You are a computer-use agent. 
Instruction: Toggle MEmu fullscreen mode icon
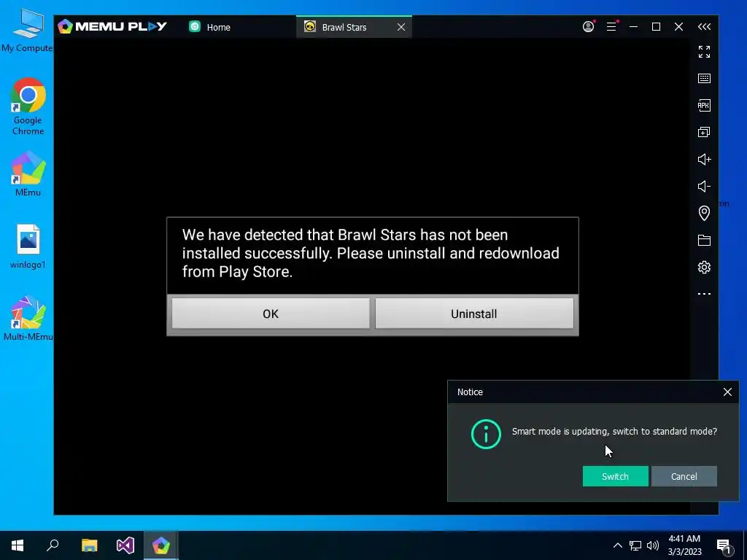coord(704,52)
